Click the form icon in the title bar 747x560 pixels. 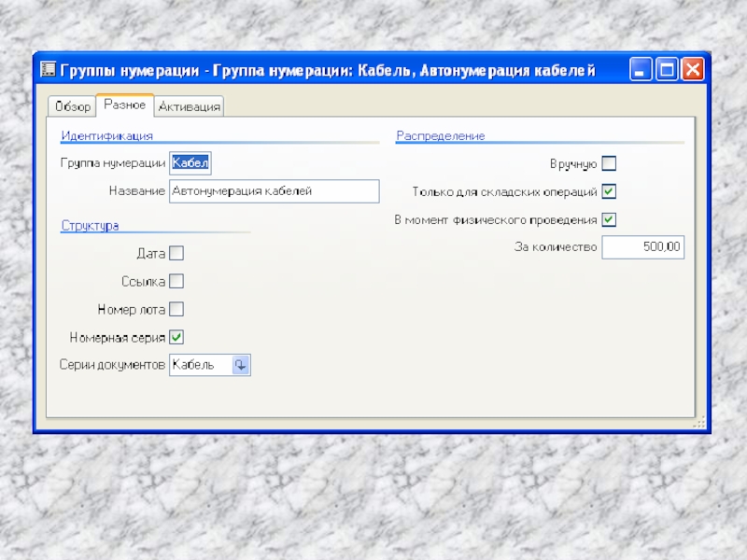click(49, 69)
